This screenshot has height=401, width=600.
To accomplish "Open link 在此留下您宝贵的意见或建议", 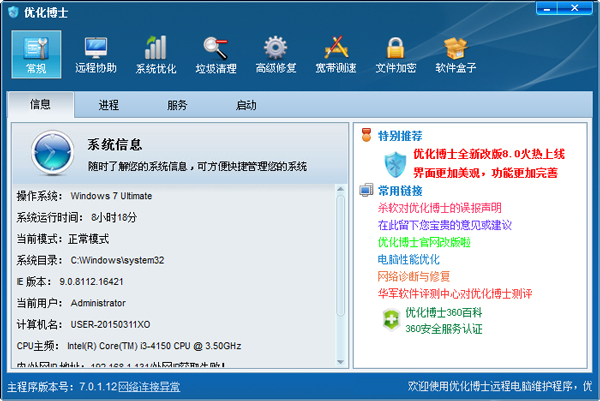I will (445, 225).
